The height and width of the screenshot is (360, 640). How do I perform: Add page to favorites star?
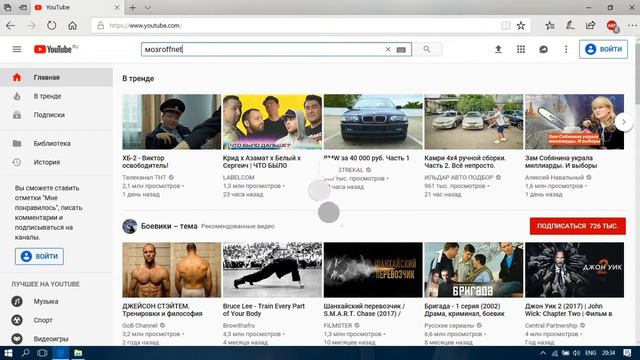tap(521, 25)
